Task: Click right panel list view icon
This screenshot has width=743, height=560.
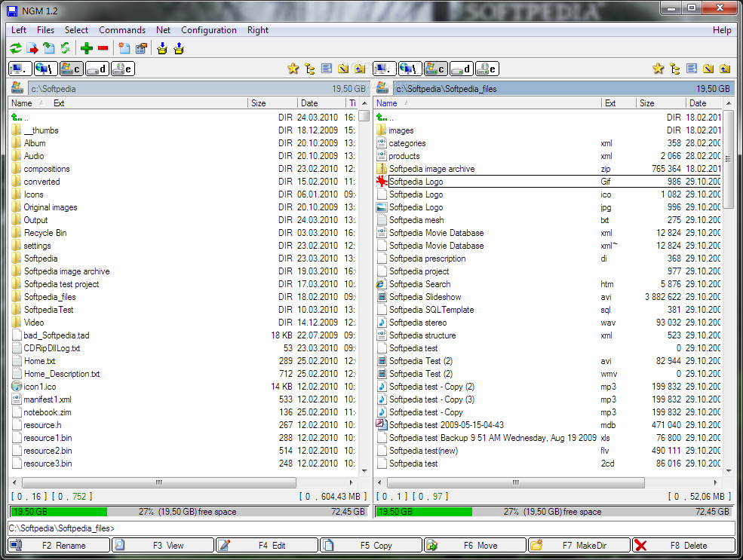Action: tap(692, 69)
